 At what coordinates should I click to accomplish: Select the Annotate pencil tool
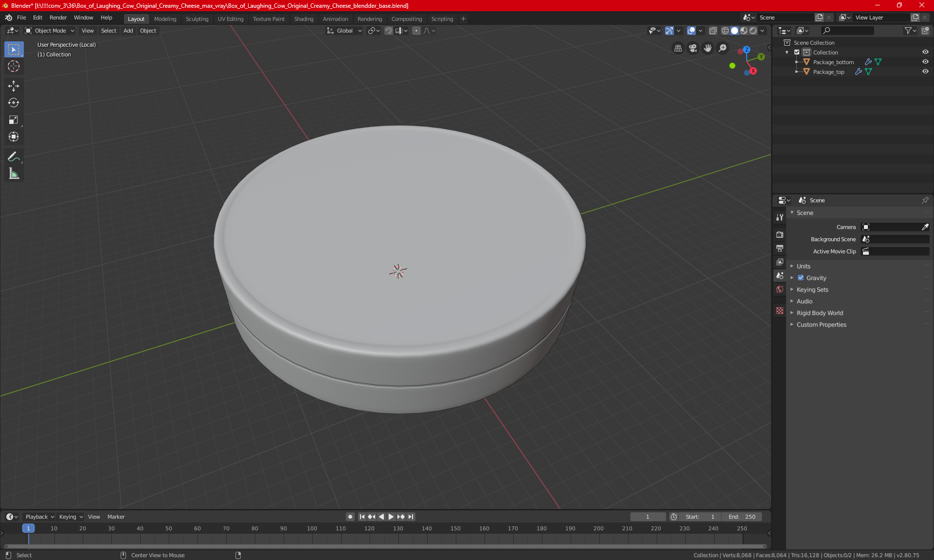pyautogui.click(x=14, y=157)
